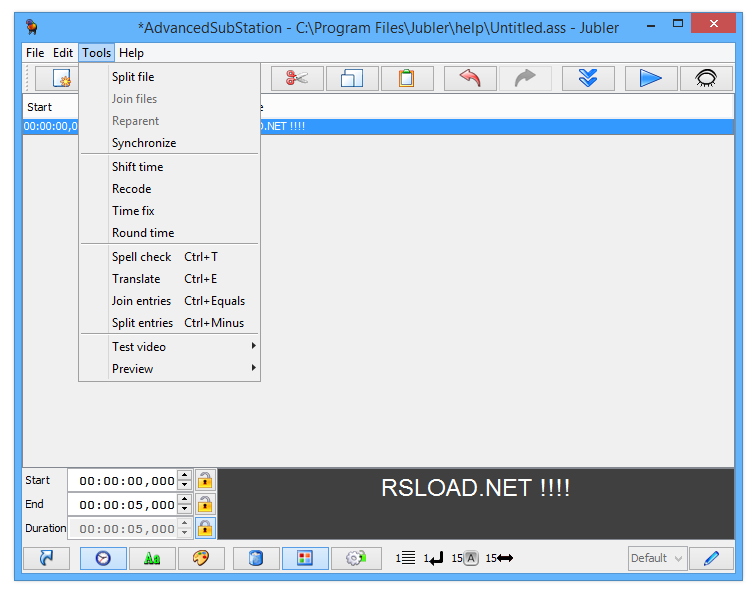Select Translate menu entry
The width and height of the screenshot is (756, 598).
pyautogui.click(x=169, y=279)
